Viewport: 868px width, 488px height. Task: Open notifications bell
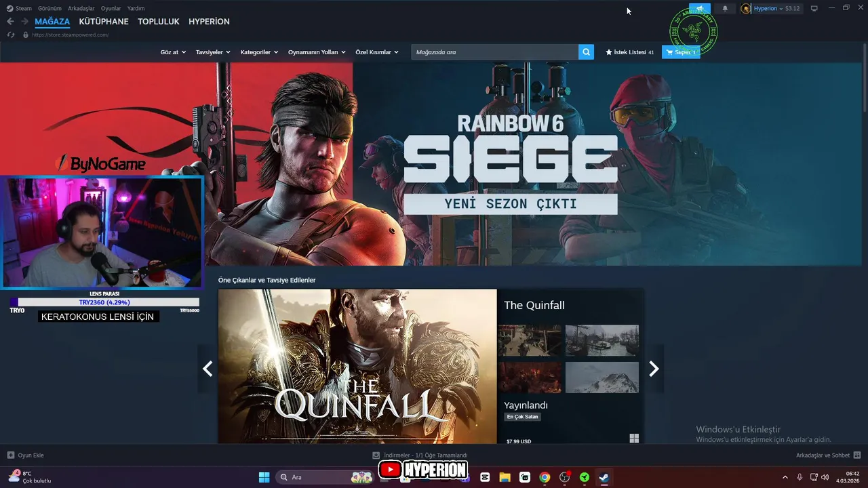point(725,8)
